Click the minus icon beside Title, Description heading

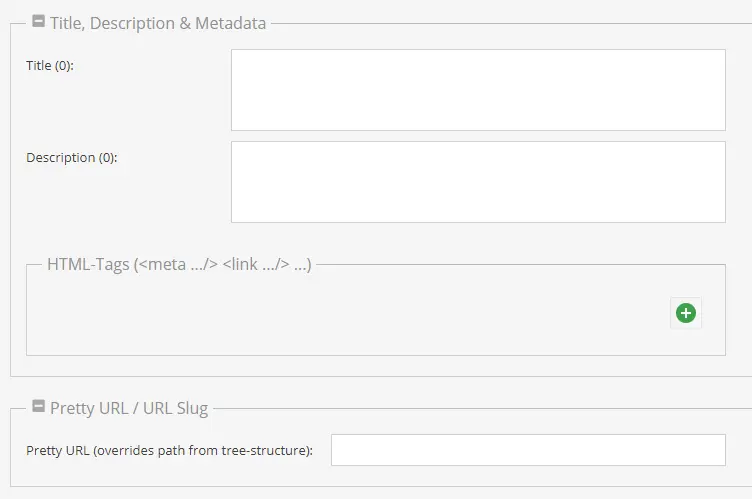click(x=38, y=21)
